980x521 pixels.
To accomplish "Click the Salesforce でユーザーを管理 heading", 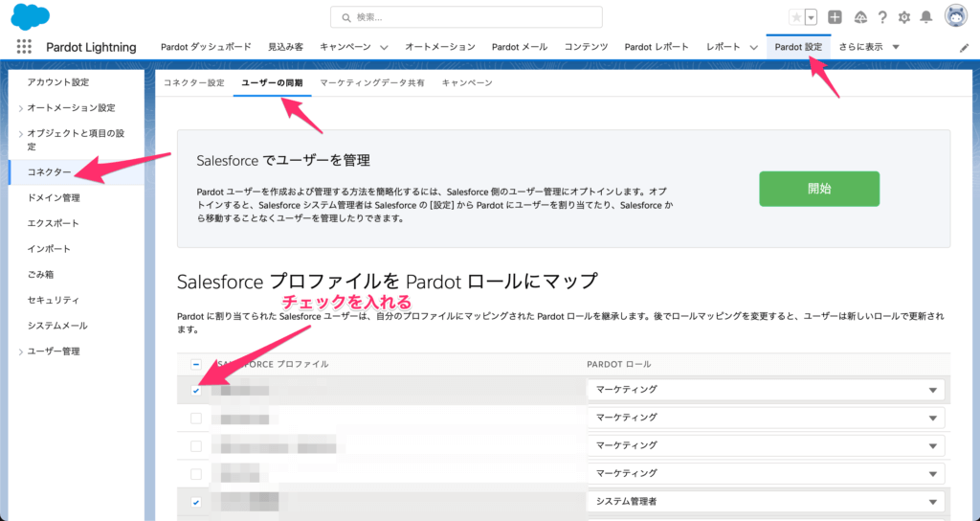I will (x=283, y=161).
